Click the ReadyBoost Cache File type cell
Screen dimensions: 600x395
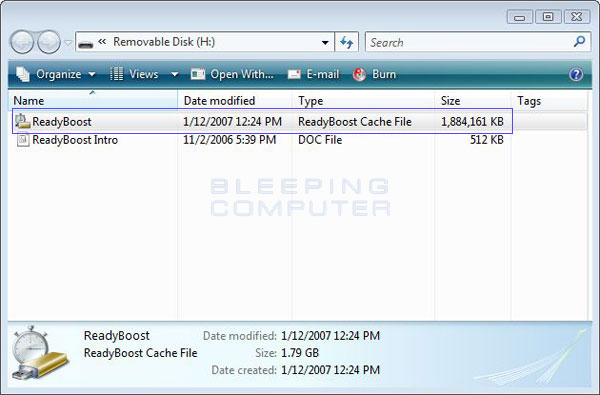[355, 122]
